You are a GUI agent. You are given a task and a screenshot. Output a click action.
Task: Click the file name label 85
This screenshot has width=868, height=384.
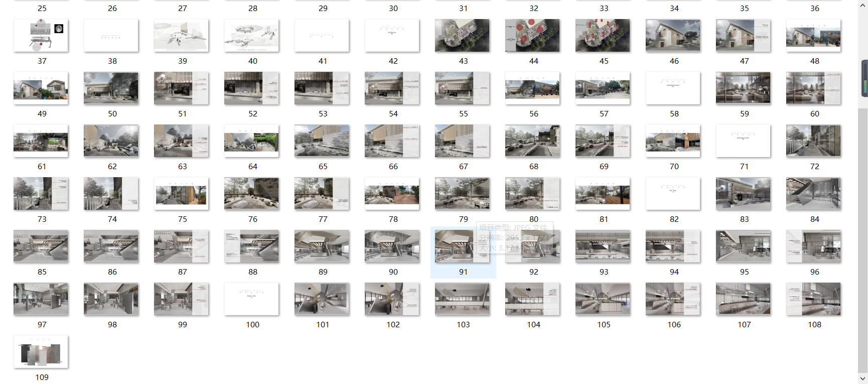[x=42, y=272]
